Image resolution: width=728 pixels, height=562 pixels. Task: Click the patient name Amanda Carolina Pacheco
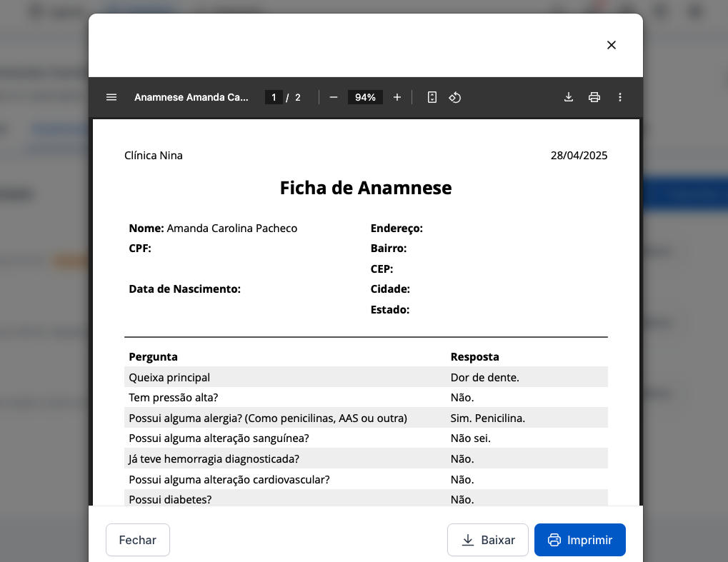231,229
